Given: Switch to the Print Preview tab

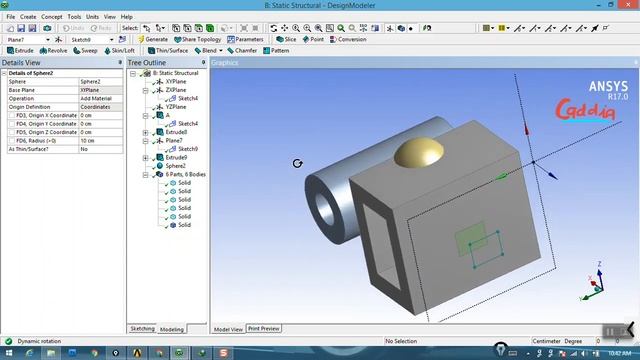Looking at the screenshot, I should [x=264, y=329].
